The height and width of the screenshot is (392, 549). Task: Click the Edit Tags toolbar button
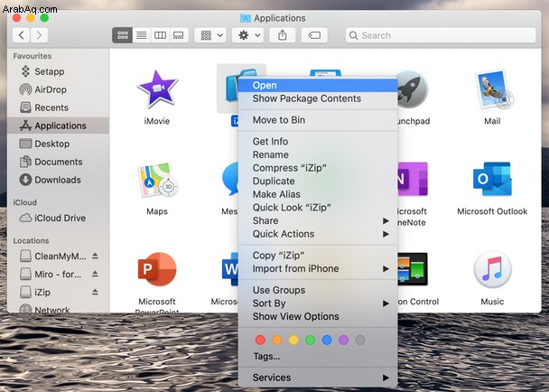(x=314, y=35)
